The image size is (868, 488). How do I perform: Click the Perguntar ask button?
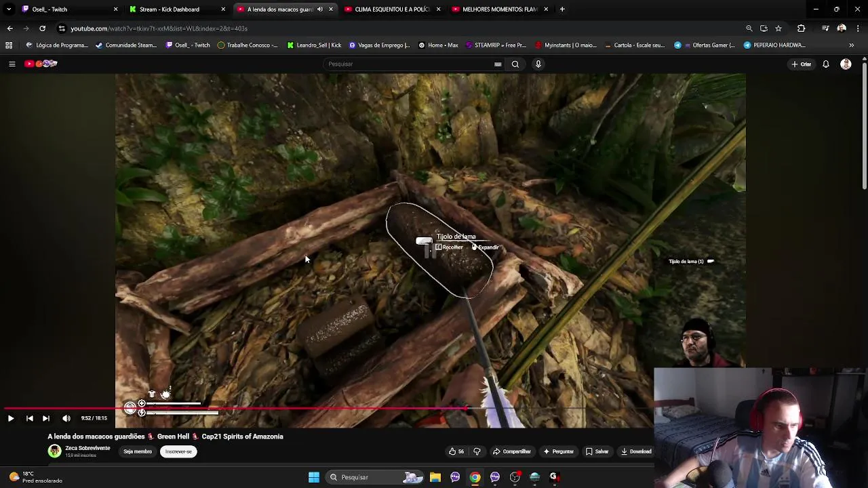pos(559,451)
